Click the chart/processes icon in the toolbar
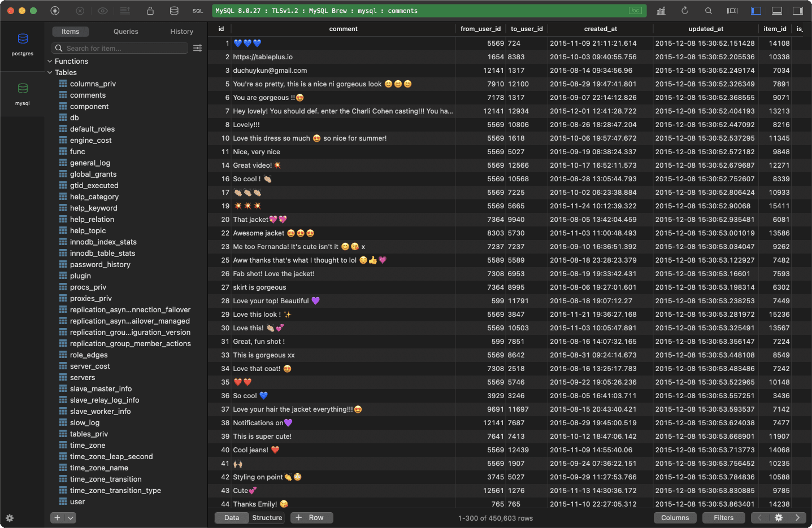Screen dimensions: 812x528 click(x=661, y=10)
